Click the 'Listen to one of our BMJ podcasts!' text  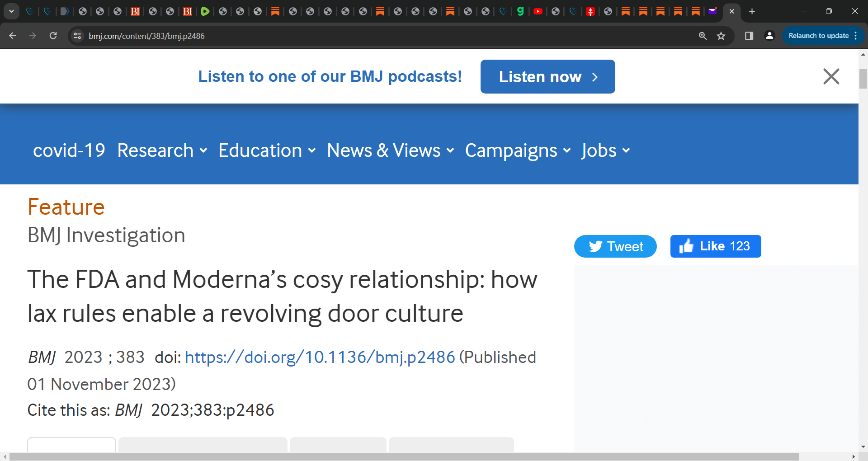pos(330,76)
